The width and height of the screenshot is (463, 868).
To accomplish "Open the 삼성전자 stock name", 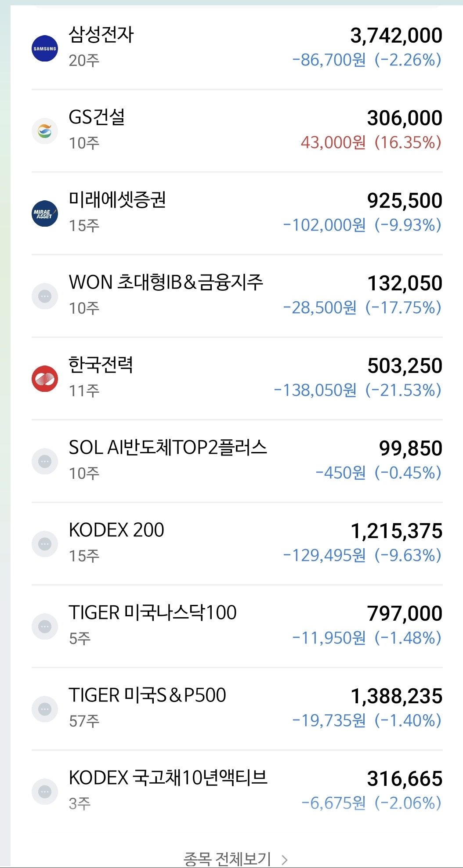I will pos(101,35).
